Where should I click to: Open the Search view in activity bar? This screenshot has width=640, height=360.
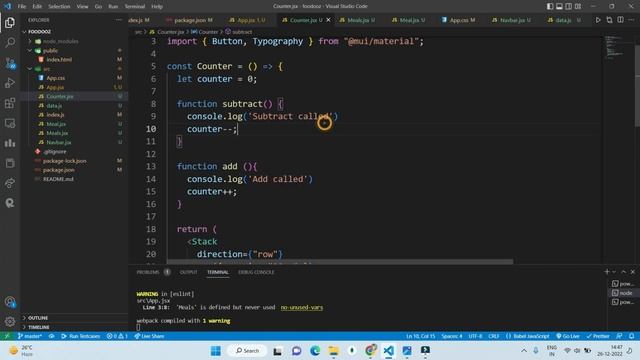[x=10, y=42]
